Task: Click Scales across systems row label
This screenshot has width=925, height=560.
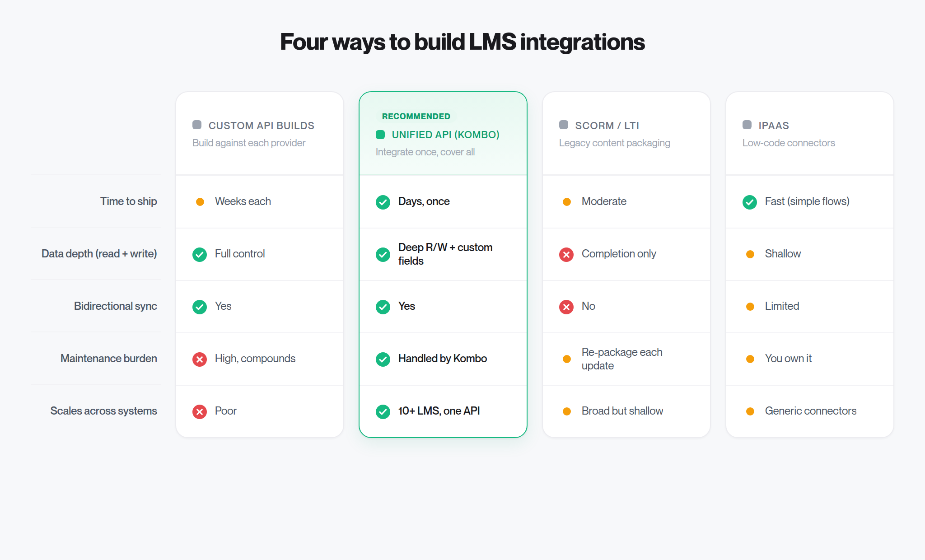Action: click(x=104, y=411)
